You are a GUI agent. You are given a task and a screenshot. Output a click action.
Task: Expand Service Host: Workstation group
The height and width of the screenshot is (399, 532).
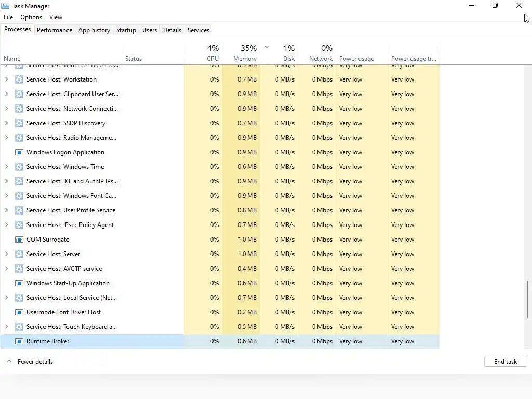(x=6, y=79)
